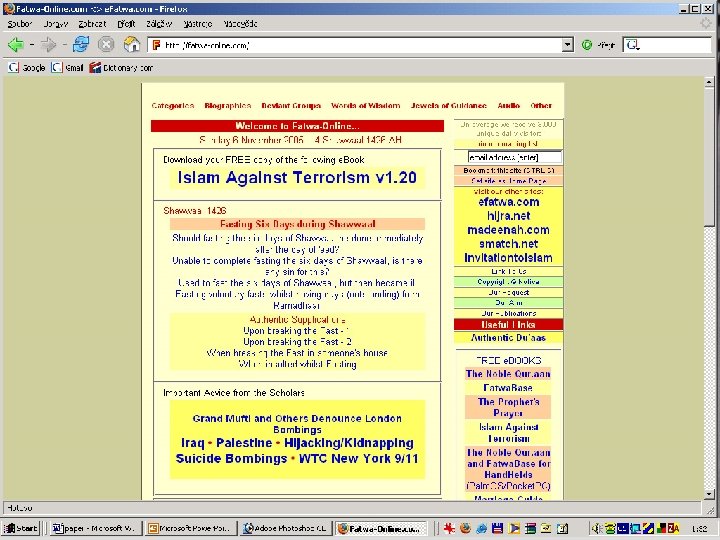Open the Záložky menu

159,24
